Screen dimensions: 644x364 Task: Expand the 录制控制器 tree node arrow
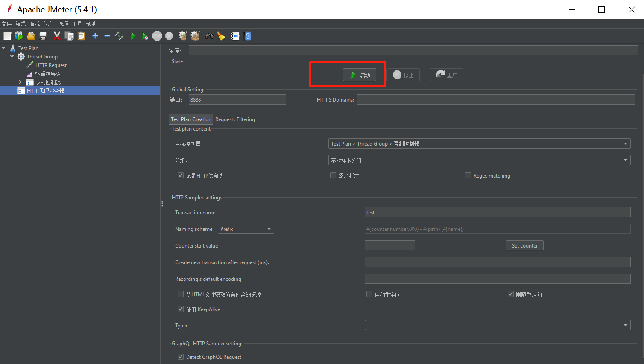tap(20, 82)
